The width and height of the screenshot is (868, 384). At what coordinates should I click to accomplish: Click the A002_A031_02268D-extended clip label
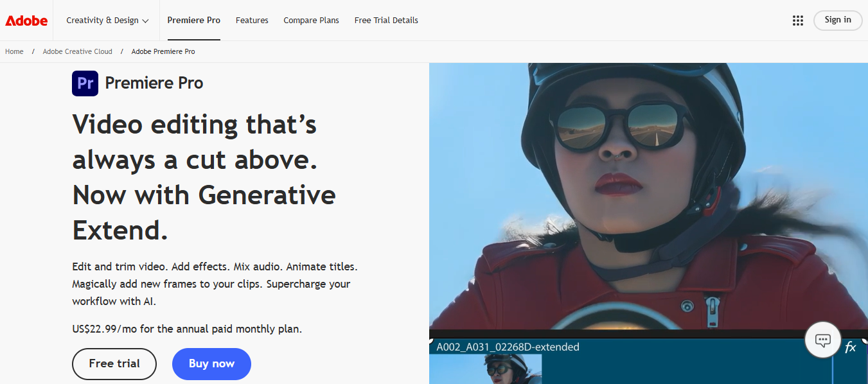[x=508, y=347]
